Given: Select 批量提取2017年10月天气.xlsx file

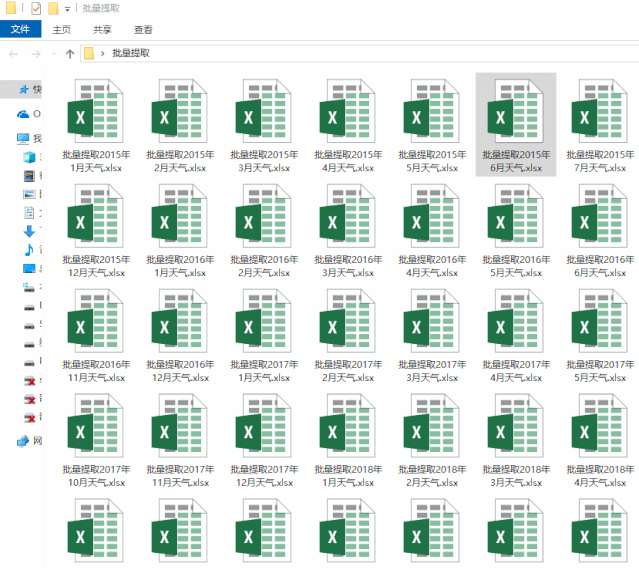Looking at the screenshot, I should coord(96,440).
